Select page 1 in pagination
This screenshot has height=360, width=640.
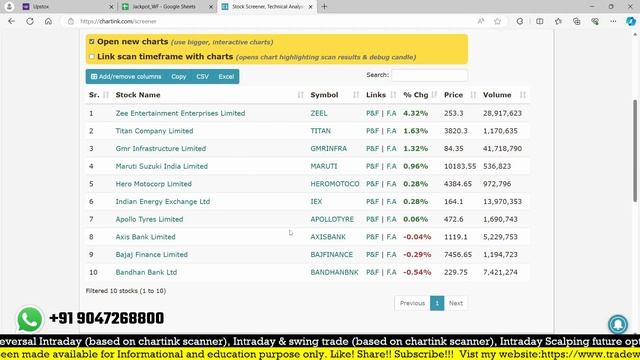(437, 303)
